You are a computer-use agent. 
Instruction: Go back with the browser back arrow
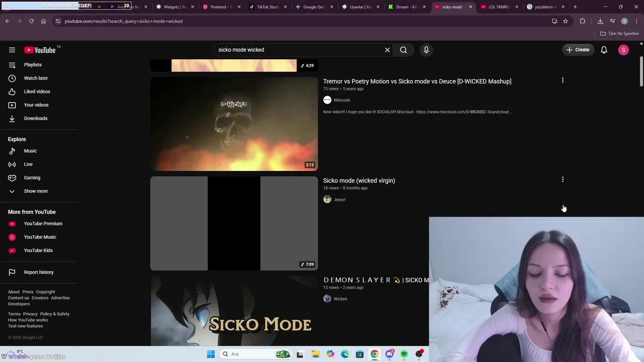point(7,21)
